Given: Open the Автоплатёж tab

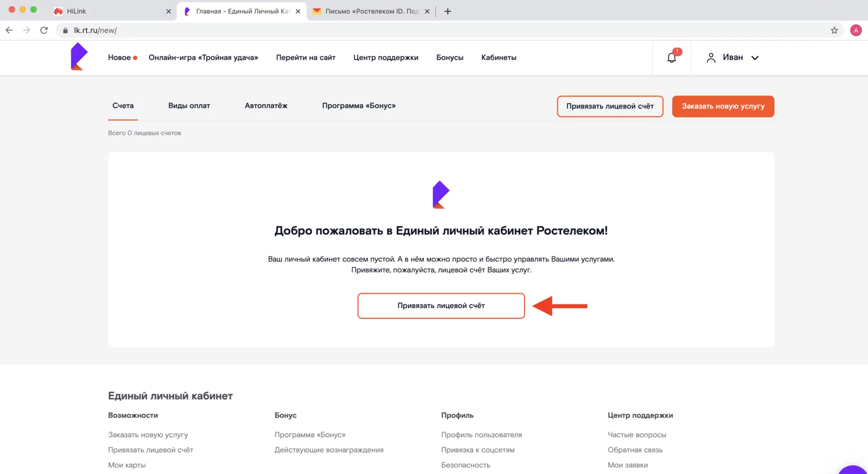Looking at the screenshot, I should click(266, 105).
